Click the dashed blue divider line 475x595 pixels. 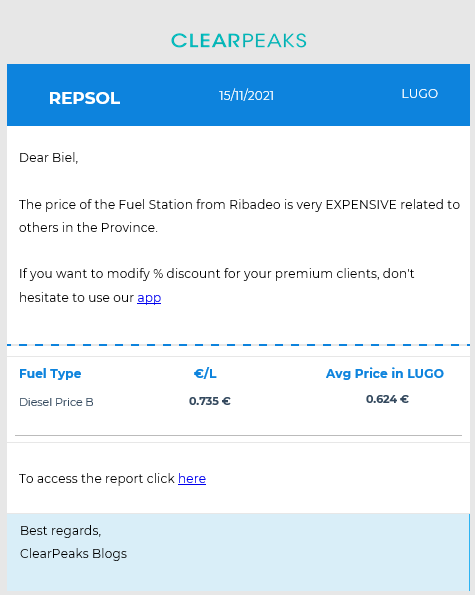[238, 345]
